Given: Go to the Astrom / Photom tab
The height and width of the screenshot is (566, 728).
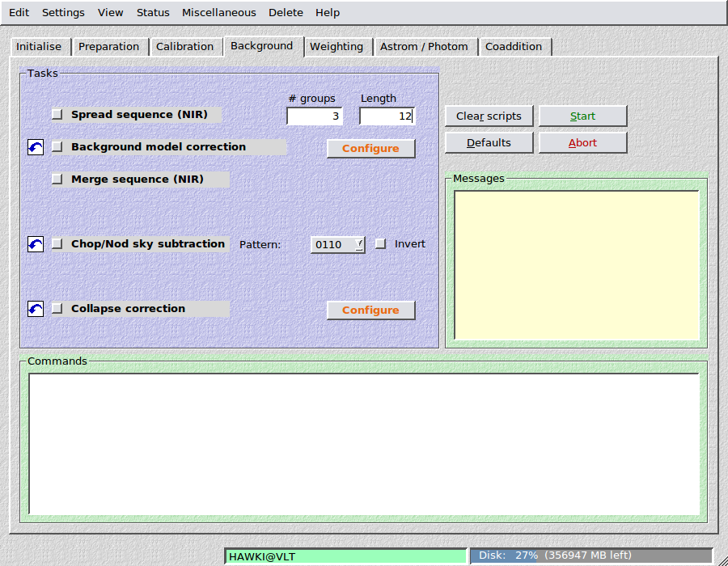Looking at the screenshot, I should (424, 47).
